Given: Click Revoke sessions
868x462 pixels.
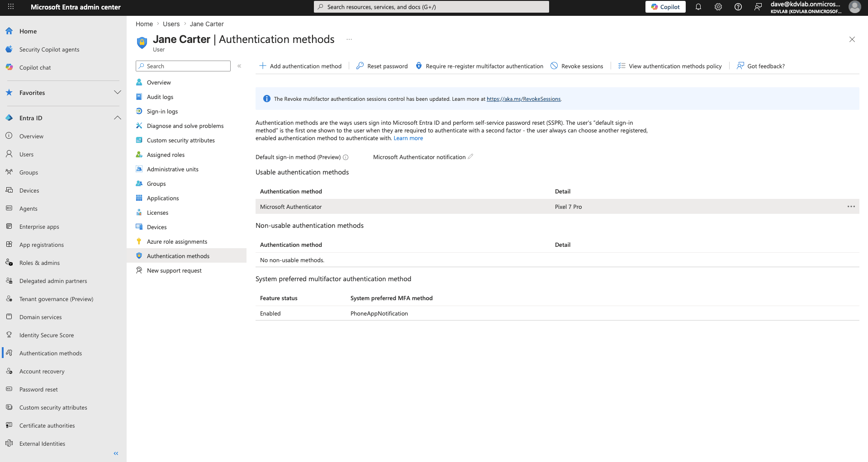Looking at the screenshot, I should pos(577,66).
